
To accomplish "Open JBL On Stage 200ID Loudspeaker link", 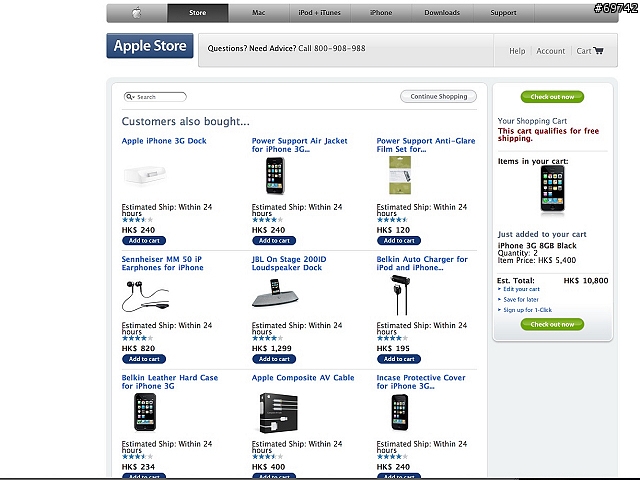I will click(x=289, y=263).
